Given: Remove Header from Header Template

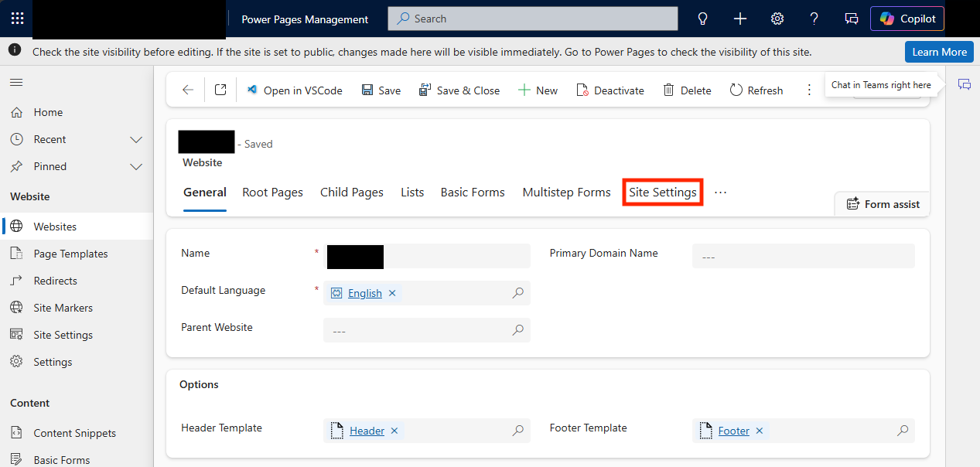Looking at the screenshot, I should coord(394,431).
